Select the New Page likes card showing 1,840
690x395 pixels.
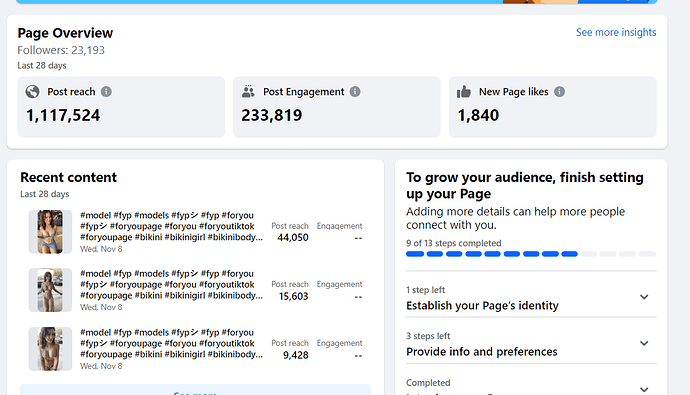[553, 107]
